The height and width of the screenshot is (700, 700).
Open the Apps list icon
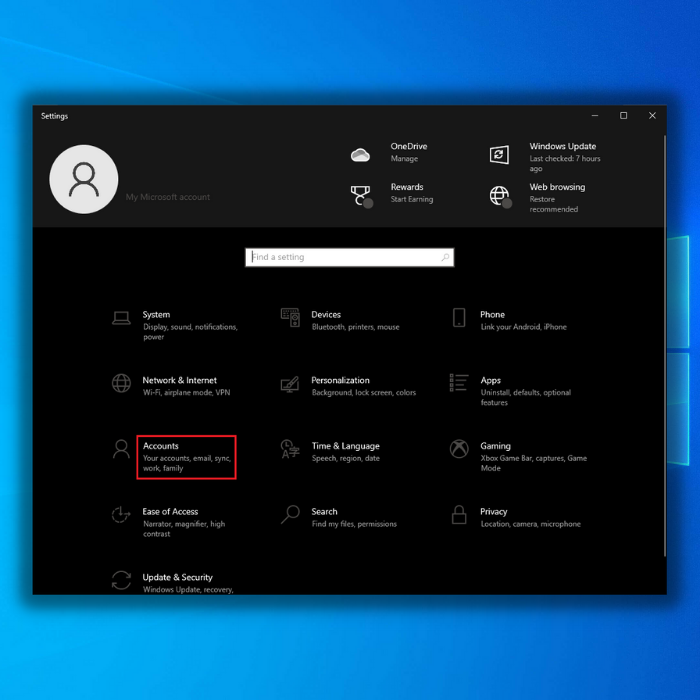click(x=459, y=383)
